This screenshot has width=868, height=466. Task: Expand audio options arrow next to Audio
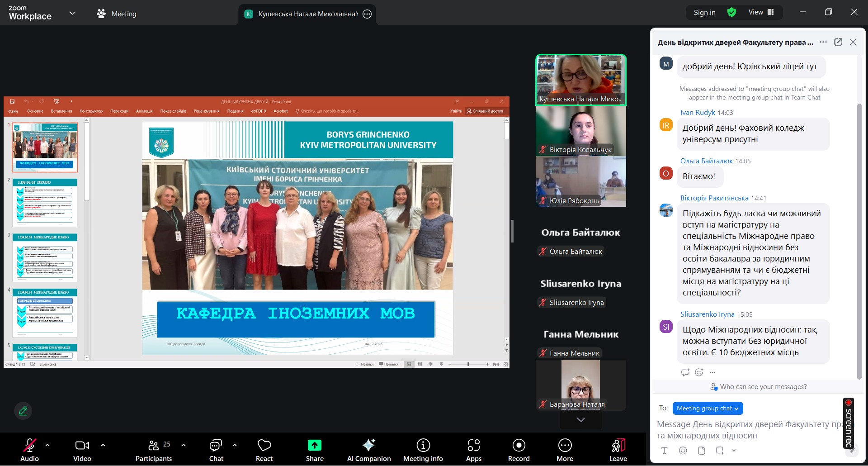tap(47, 445)
